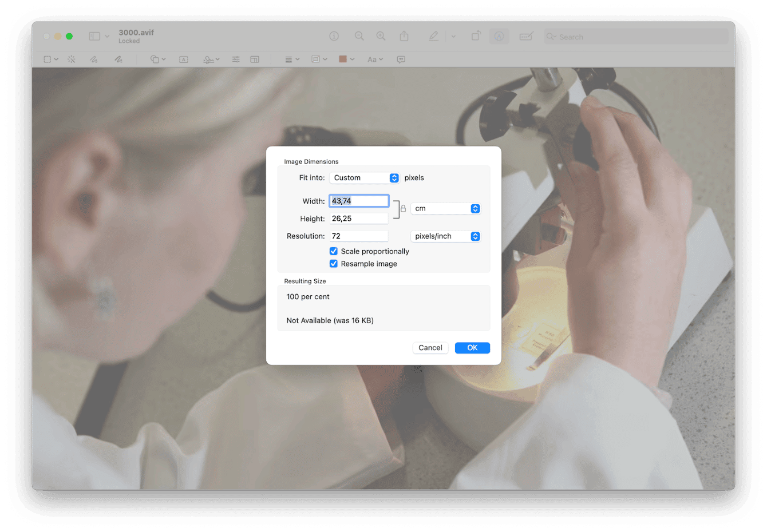Select the Instant Alpha tool
The image size is (767, 532).
71,59
